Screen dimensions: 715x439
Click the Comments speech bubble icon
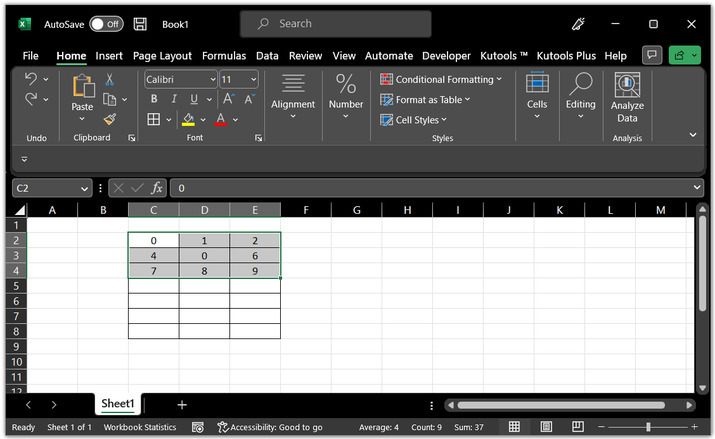click(652, 56)
